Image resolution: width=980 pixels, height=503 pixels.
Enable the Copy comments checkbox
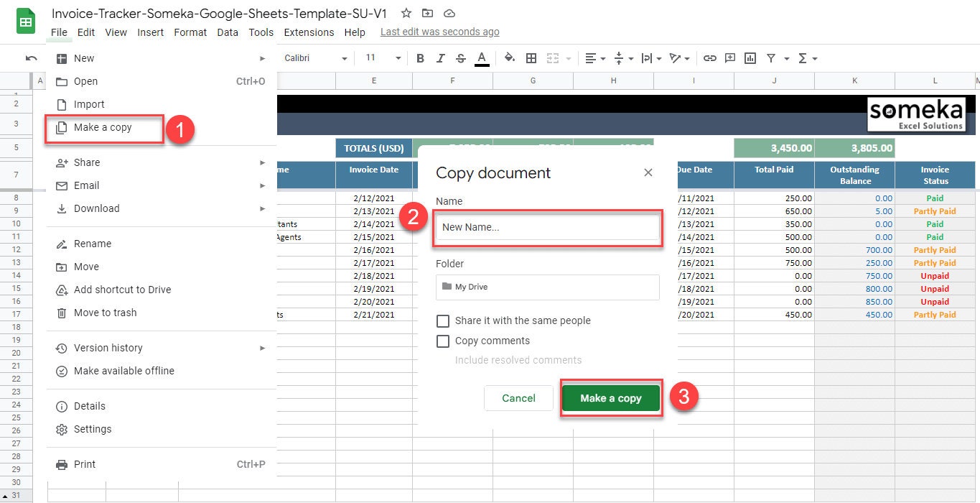[443, 341]
